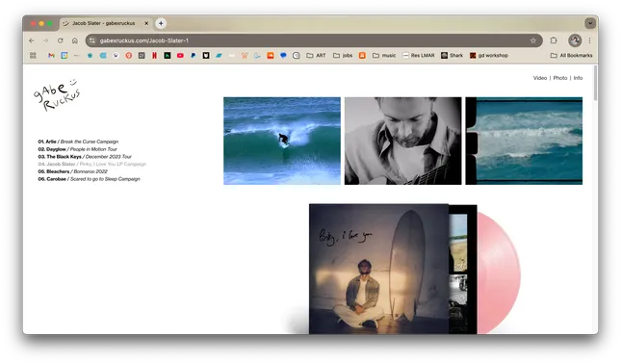Bookmark this page with the star icon
Viewport: 621px width, 364px height.
point(533,40)
